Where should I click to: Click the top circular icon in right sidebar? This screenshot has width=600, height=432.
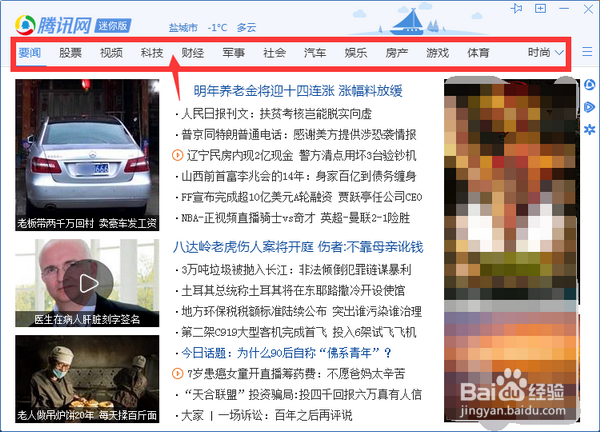coord(590,85)
